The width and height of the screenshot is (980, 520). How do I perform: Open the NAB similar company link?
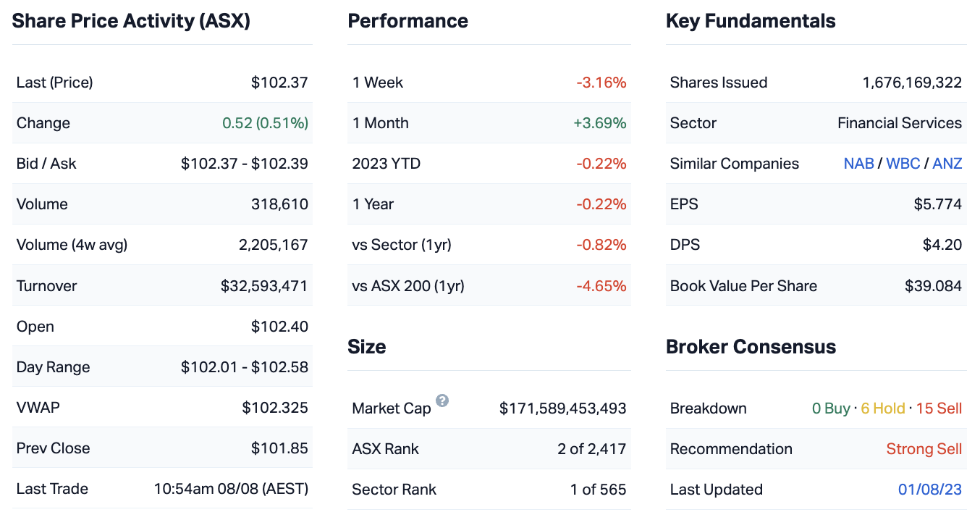click(x=858, y=164)
